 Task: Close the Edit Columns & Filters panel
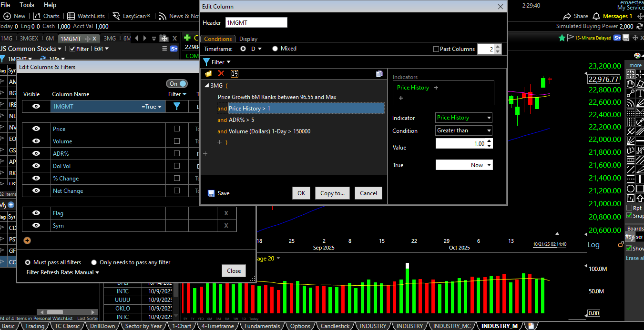click(234, 270)
